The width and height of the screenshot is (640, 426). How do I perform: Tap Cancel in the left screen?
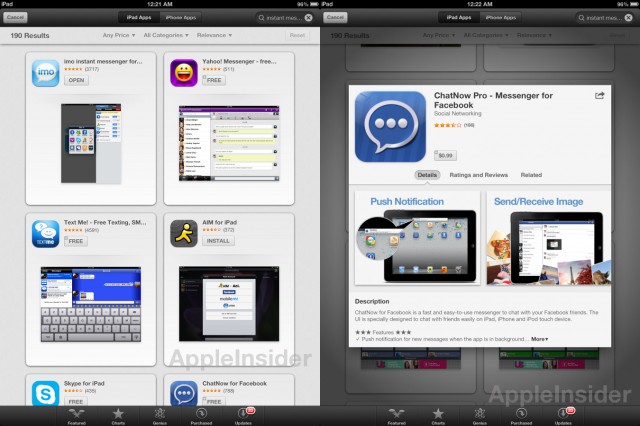(x=15, y=17)
